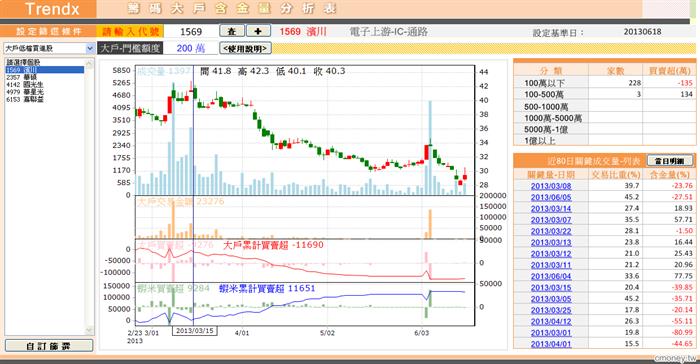Image resolution: width=700 pixels, height=364 pixels.
Task: Click the 77.75 gold content value
Action: 683,276
